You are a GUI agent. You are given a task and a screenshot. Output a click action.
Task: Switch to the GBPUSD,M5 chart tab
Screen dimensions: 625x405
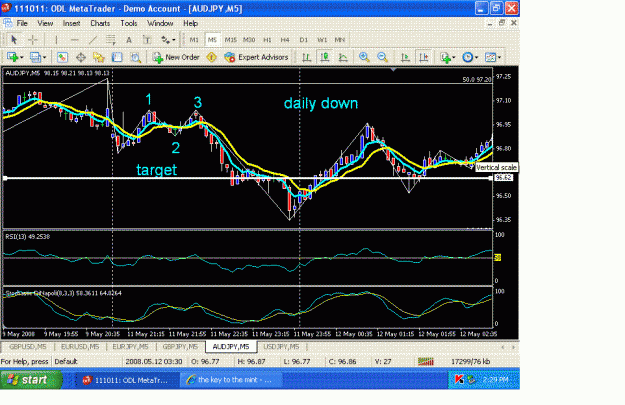point(28,347)
